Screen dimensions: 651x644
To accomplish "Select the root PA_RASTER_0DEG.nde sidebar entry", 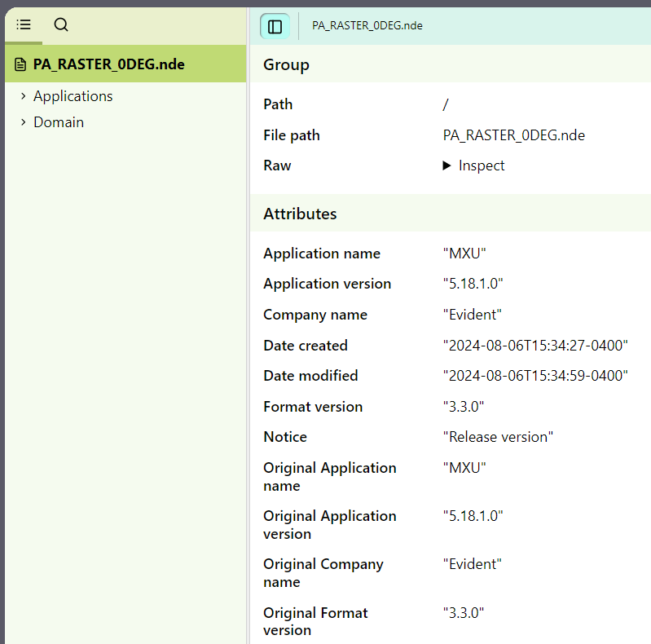I will pos(108,64).
